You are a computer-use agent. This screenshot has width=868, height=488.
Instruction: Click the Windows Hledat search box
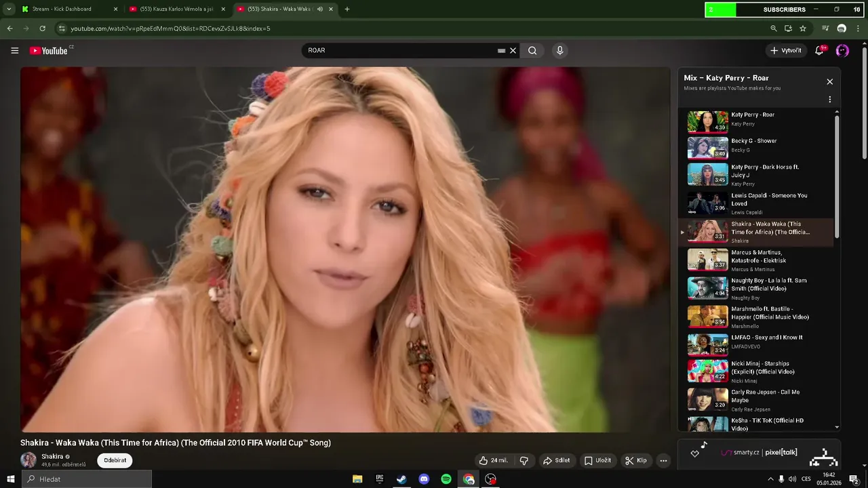point(87,479)
